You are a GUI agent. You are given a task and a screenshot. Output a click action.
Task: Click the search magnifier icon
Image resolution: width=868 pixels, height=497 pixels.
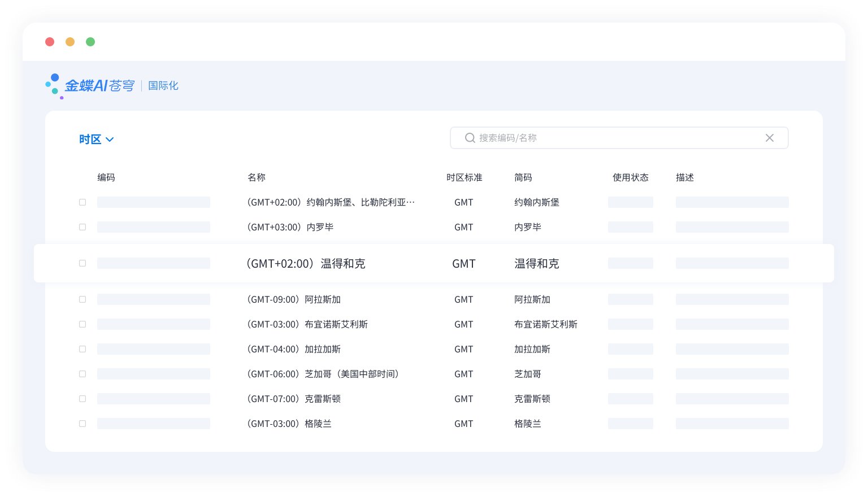pos(470,138)
